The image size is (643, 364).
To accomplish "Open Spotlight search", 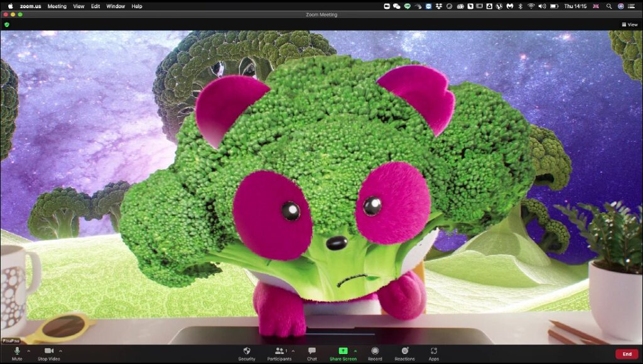I will click(x=609, y=6).
